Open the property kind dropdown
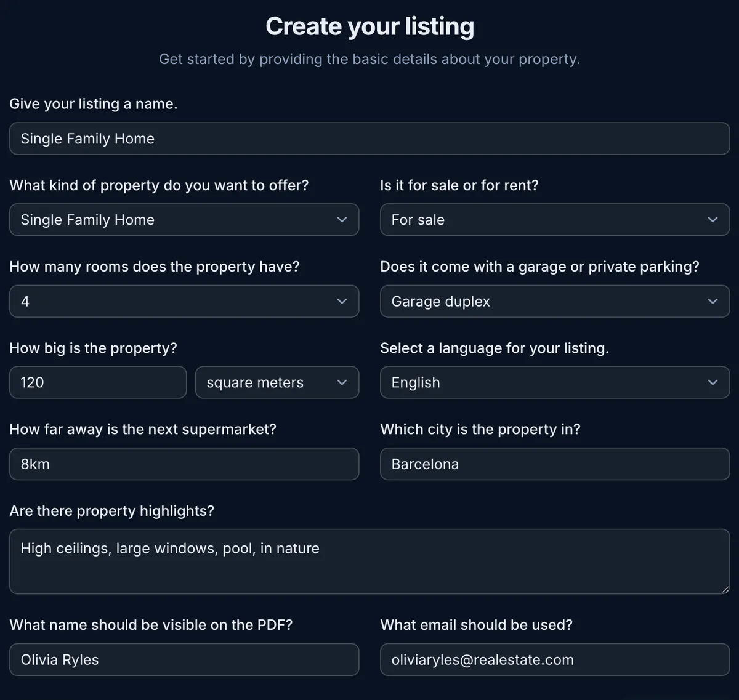Image resolution: width=739 pixels, height=700 pixels. (x=184, y=220)
